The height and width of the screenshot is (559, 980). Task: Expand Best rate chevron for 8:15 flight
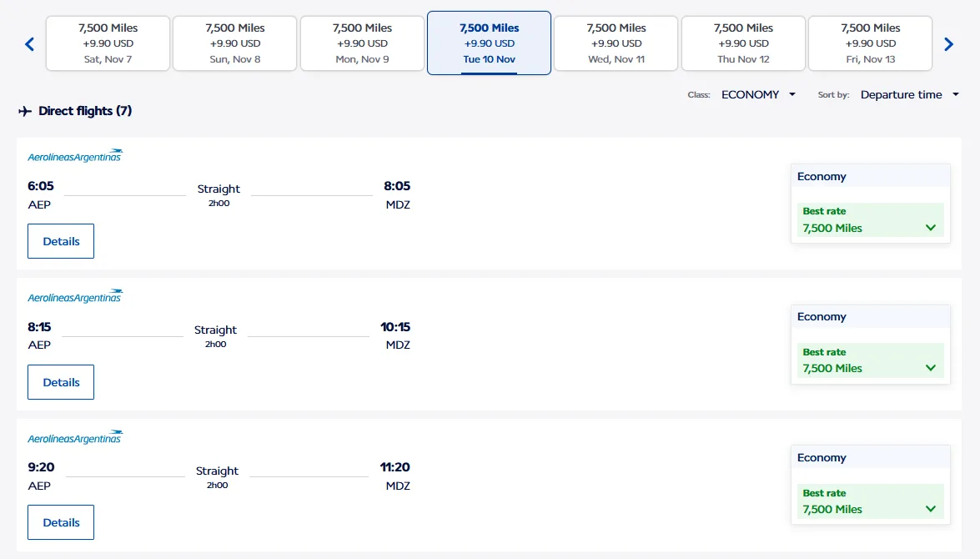pos(931,368)
